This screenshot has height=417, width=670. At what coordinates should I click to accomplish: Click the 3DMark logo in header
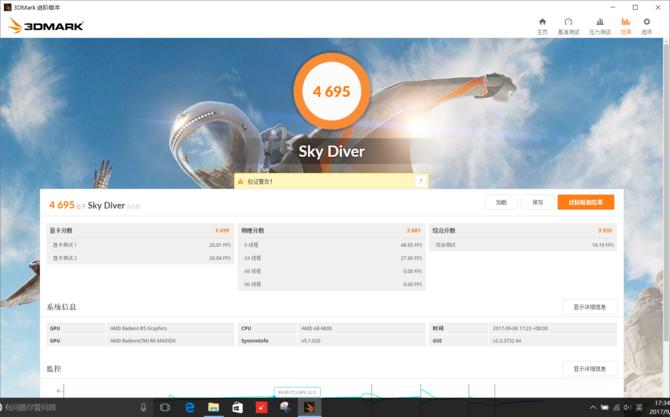[46, 26]
